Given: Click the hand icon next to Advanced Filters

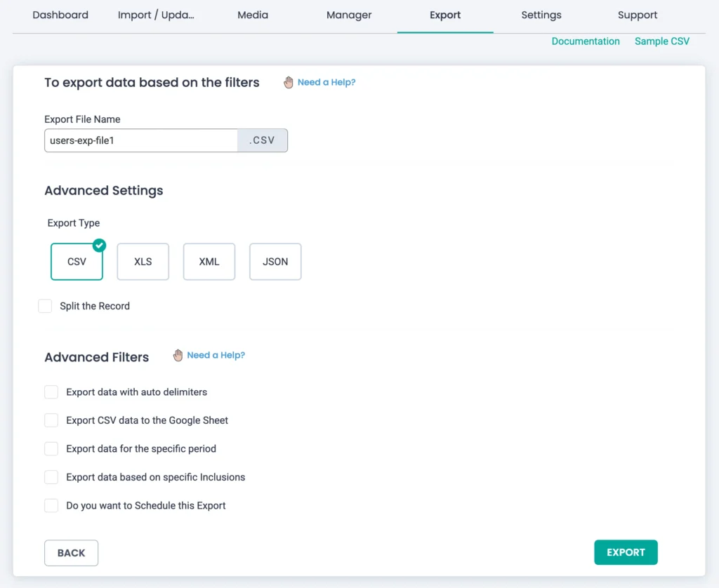Looking at the screenshot, I should click(x=178, y=356).
